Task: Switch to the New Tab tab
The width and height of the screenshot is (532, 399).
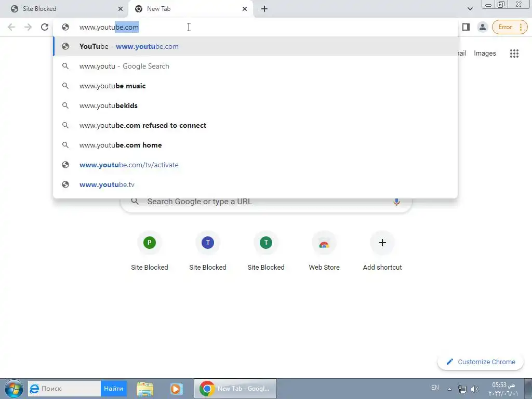Action: 190,9
